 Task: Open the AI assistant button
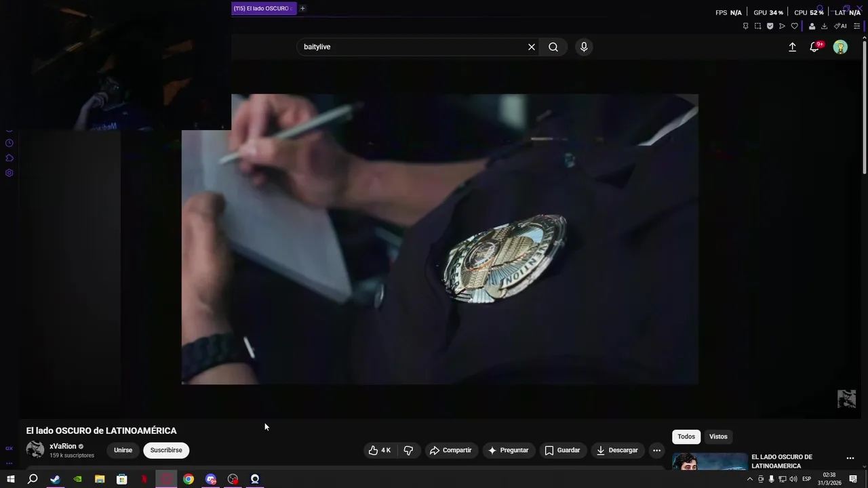[840, 26]
